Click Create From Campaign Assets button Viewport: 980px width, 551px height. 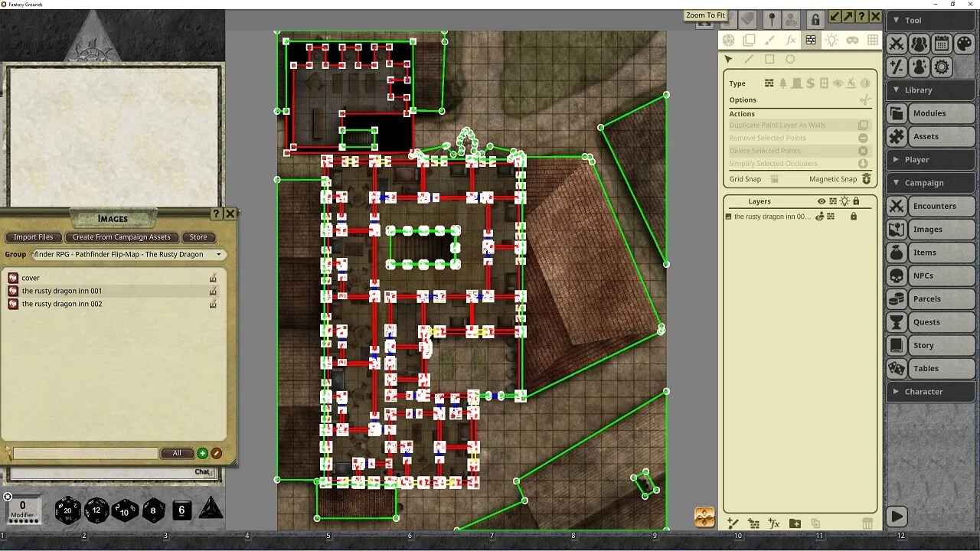[x=122, y=237]
